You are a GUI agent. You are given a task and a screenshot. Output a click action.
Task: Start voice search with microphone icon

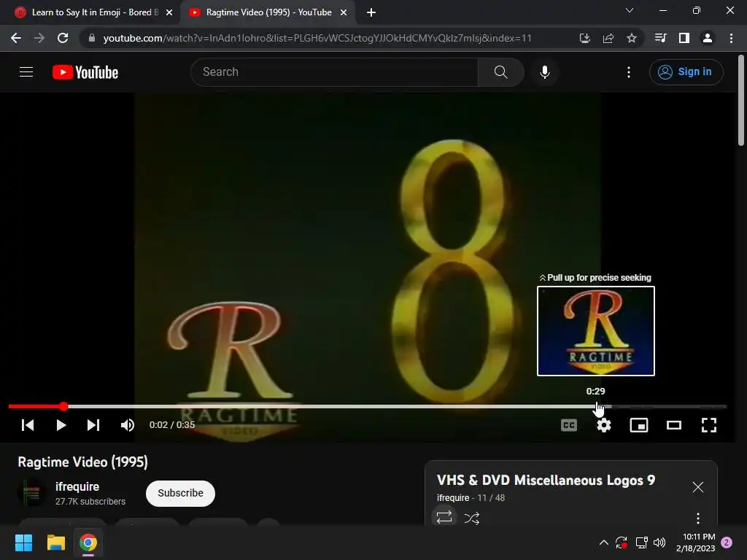pyautogui.click(x=545, y=72)
